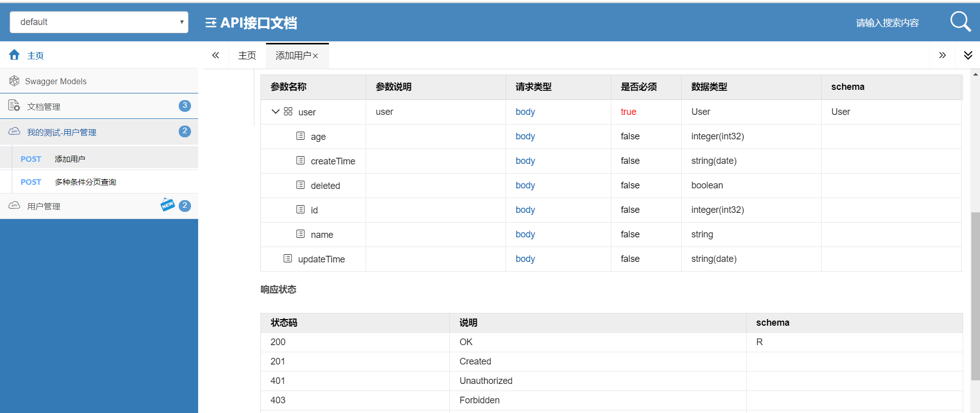The width and height of the screenshot is (980, 413).
Task: Collapse 我的测试-用户管理 menu section
Action: pyautogui.click(x=99, y=132)
